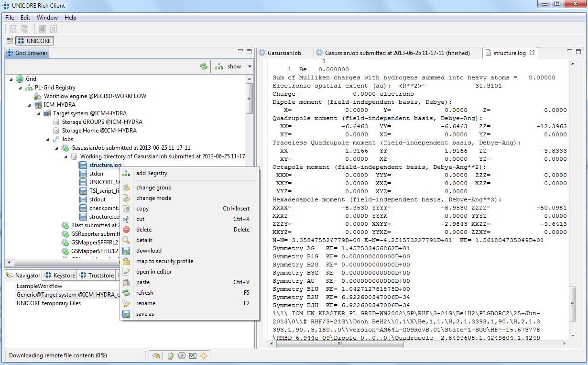Viewport: 588px width, 365px height.
Task: Switch to the Truststore tab
Action: coord(97,276)
